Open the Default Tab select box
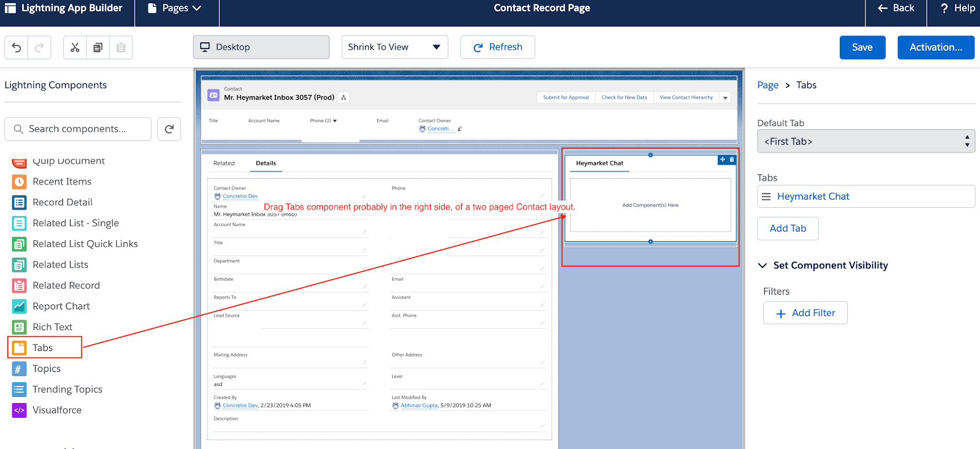Screen dimensions: 980x449 click(x=866, y=141)
